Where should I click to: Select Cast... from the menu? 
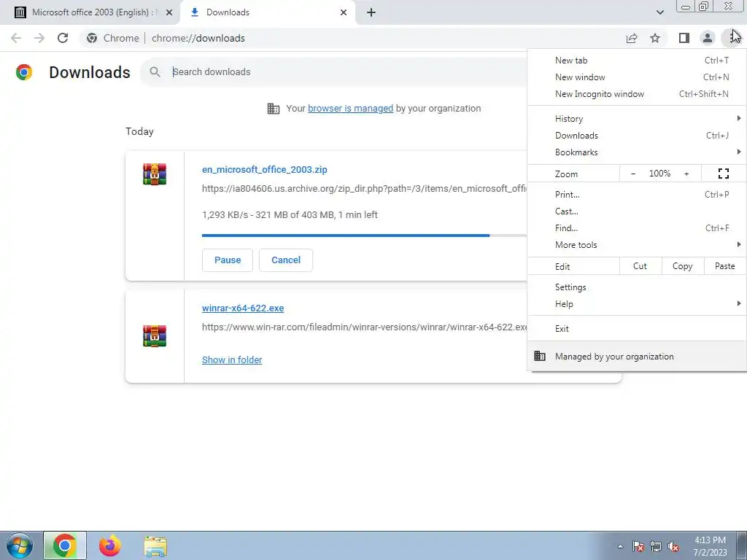click(637, 211)
